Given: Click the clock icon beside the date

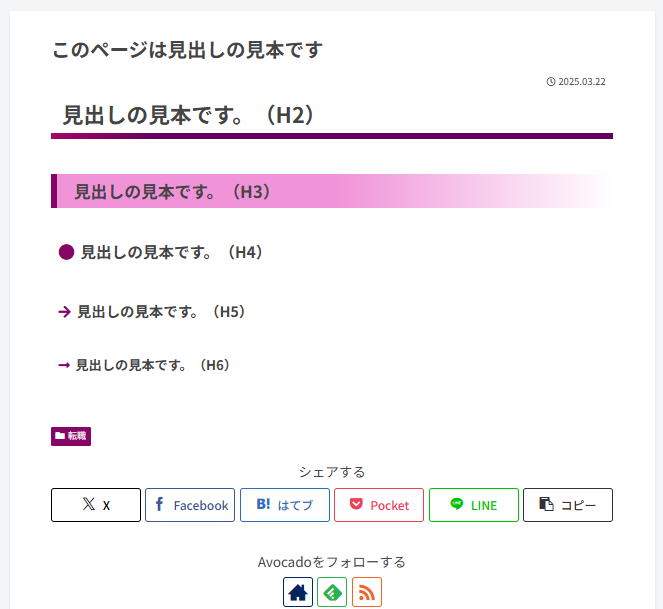Looking at the screenshot, I should pos(551,82).
